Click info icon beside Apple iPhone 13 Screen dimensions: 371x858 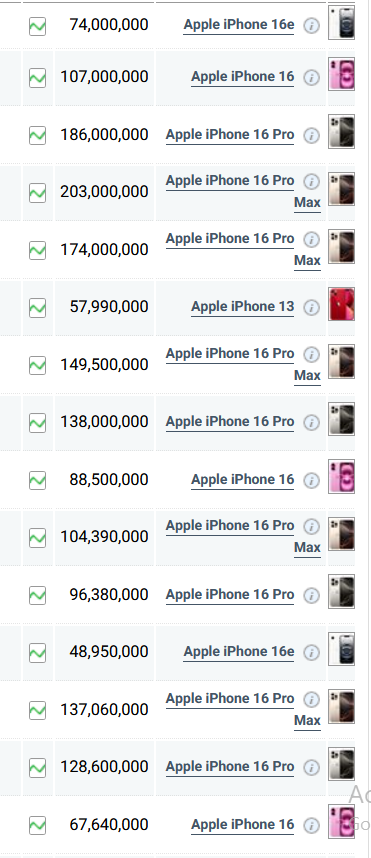(x=311, y=308)
